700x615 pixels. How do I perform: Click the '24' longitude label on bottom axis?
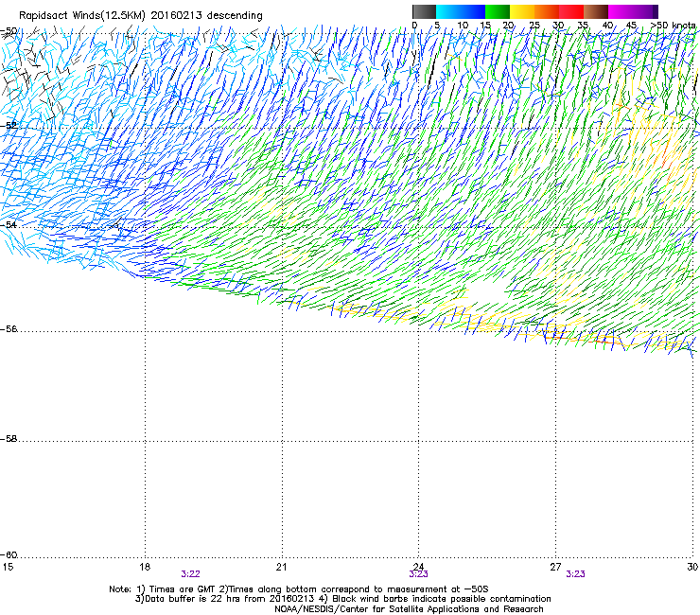tap(418, 567)
